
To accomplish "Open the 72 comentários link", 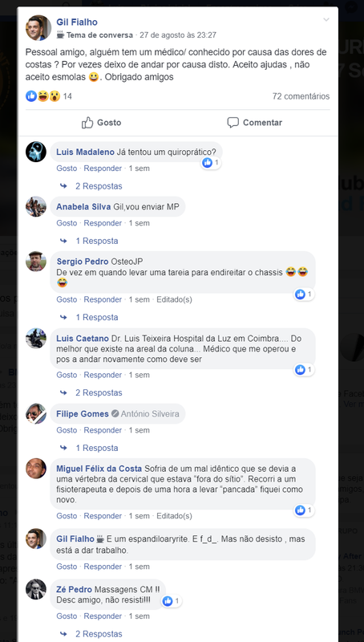I will [301, 96].
